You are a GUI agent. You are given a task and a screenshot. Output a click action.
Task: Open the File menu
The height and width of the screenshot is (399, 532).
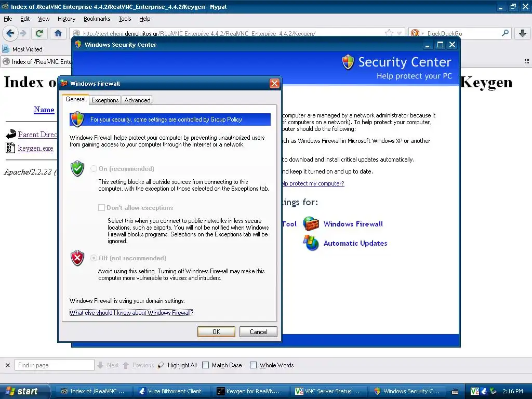tap(8, 19)
